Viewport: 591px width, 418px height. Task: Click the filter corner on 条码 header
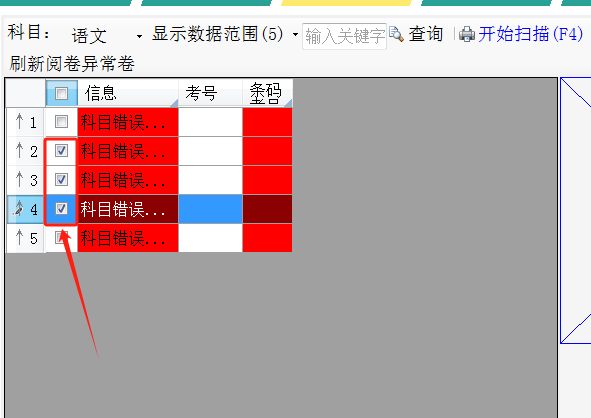288,103
